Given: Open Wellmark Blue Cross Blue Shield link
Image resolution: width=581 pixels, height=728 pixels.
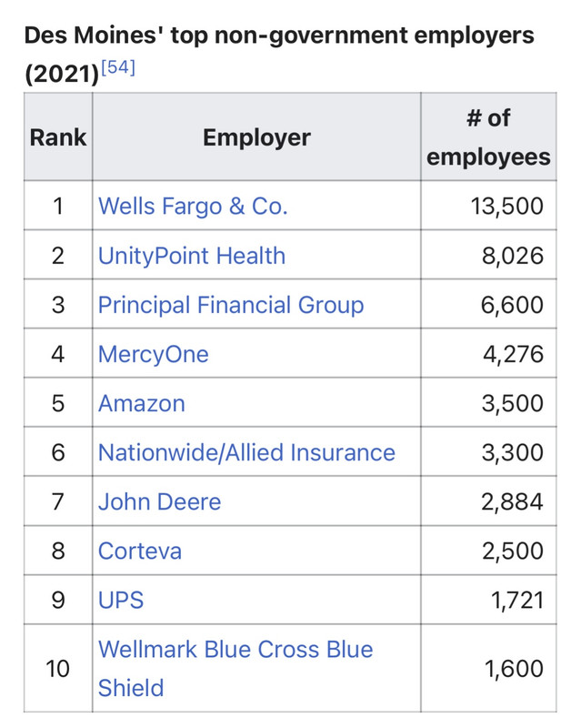Looking at the screenshot, I should [235, 669].
